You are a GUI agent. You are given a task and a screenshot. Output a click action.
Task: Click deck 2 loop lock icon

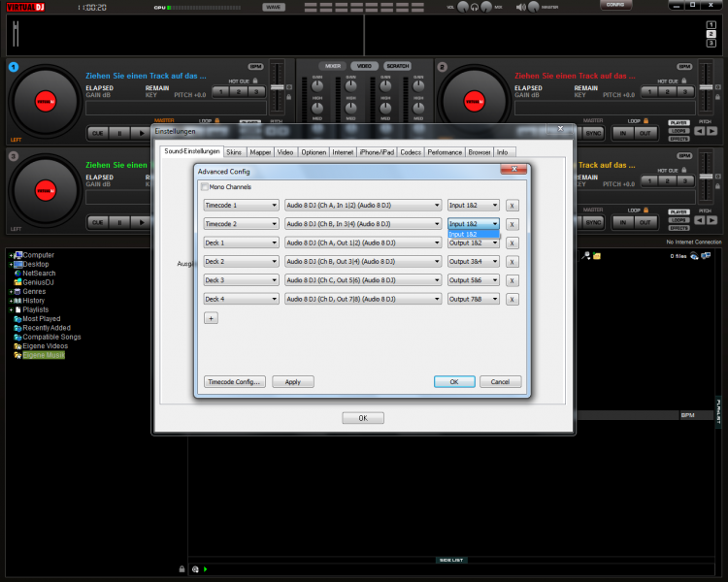[x=645, y=120]
